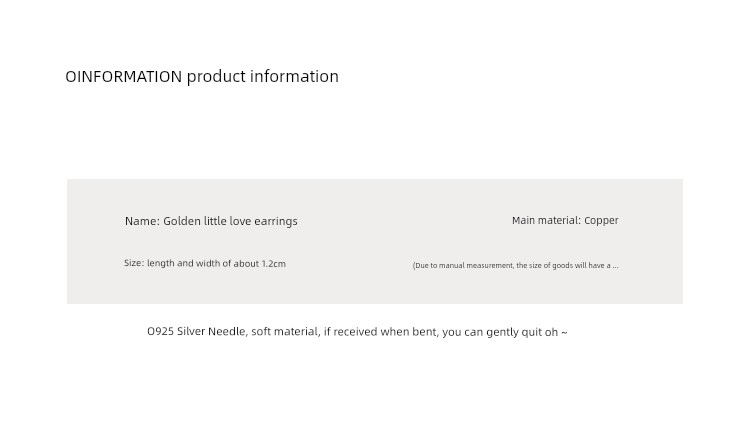
Task: Select the 'Copper' material value
Action: (x=601, y=221)
